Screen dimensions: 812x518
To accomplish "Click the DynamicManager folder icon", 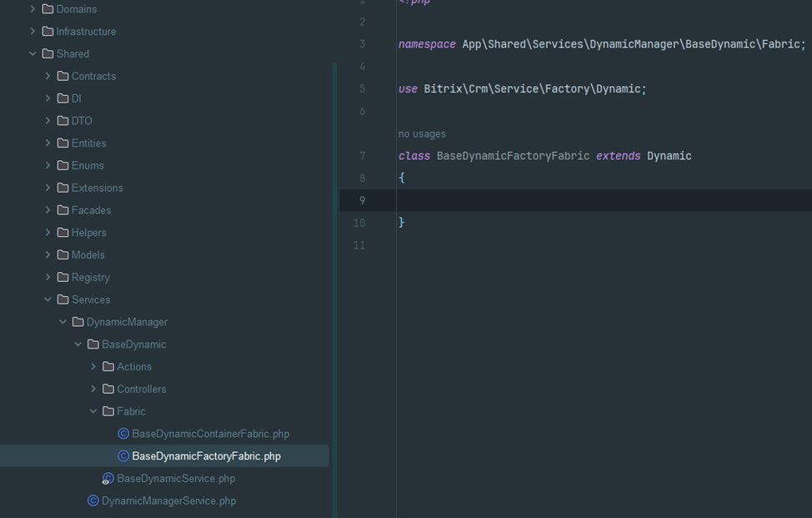I will pos(78,322).
